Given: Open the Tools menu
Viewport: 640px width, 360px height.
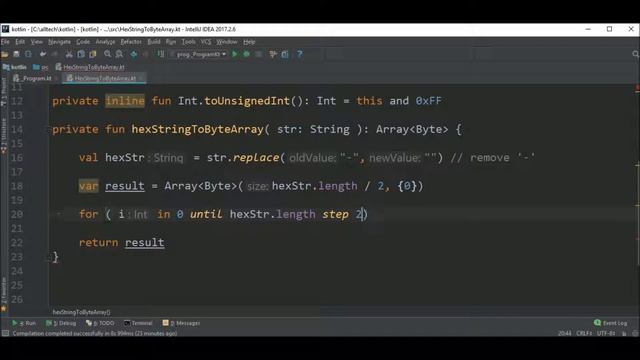Looking at the screenshot, I should (x=188, y=42).
